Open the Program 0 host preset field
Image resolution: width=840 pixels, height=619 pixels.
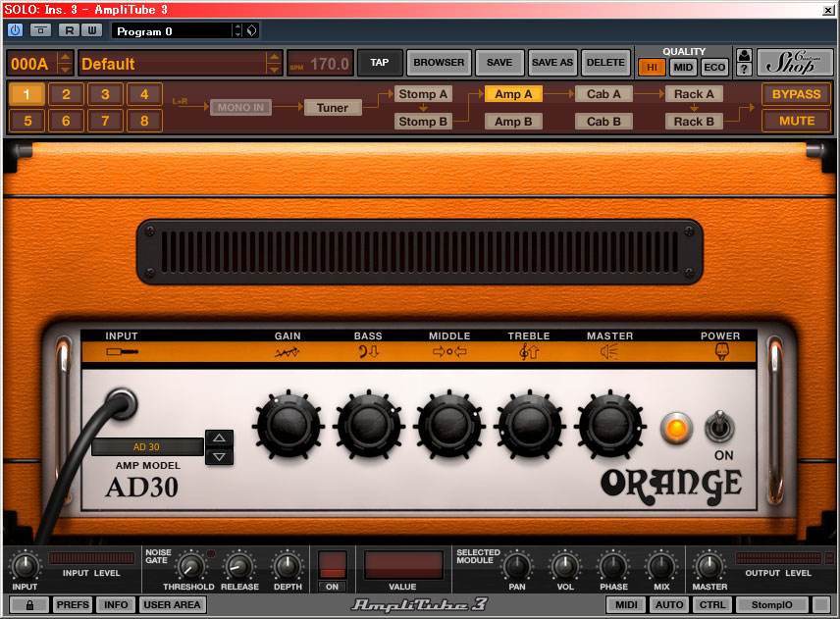click(x=173, y=30)
